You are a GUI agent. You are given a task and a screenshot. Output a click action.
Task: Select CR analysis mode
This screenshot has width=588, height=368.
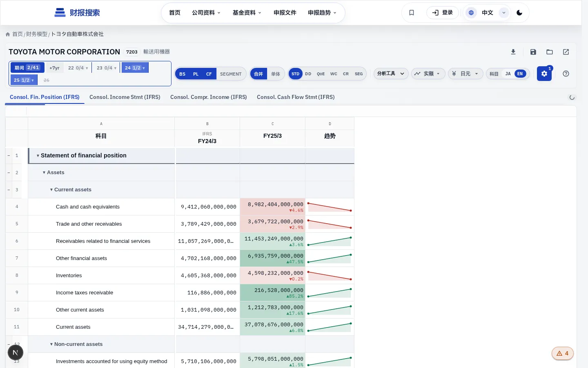(x=346, y=74)
